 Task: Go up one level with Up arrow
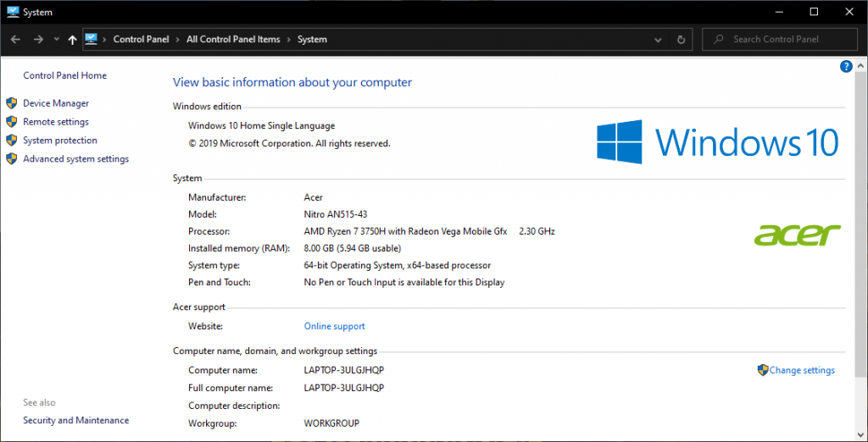point(72,39)
